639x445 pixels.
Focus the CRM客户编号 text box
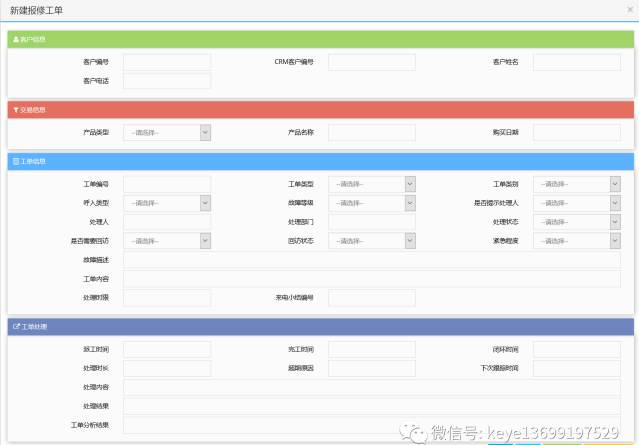[371, 62]
